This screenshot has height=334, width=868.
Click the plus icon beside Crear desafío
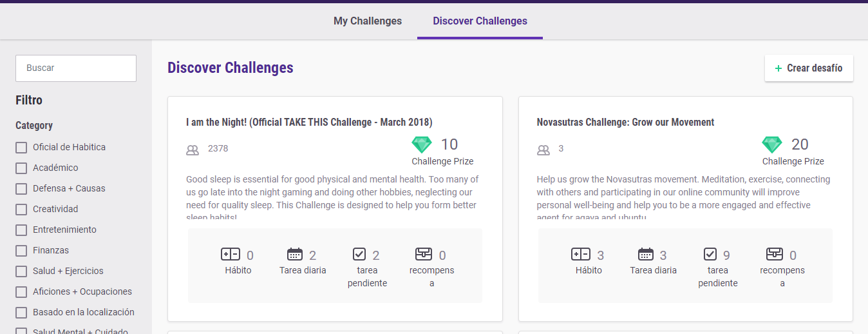click(x=778, y=68)
